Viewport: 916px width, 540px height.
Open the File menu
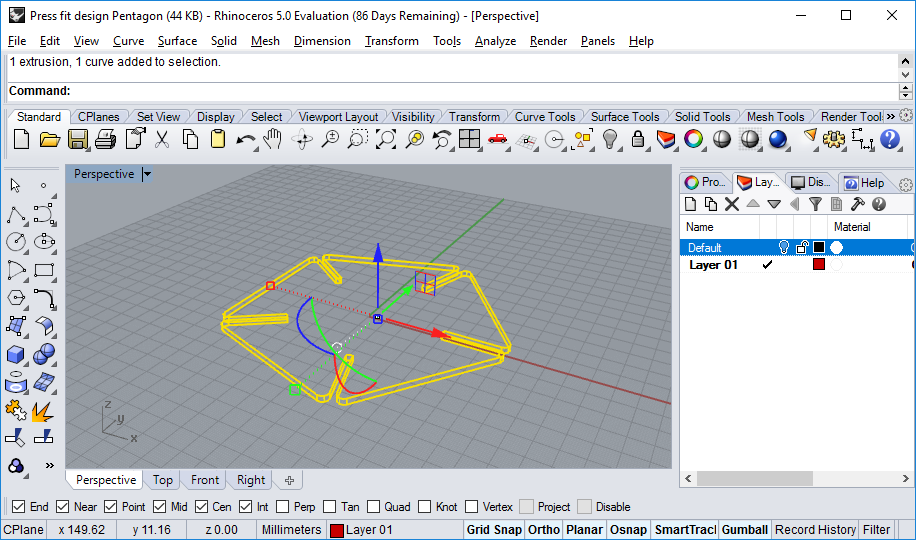tap(17, 41)
